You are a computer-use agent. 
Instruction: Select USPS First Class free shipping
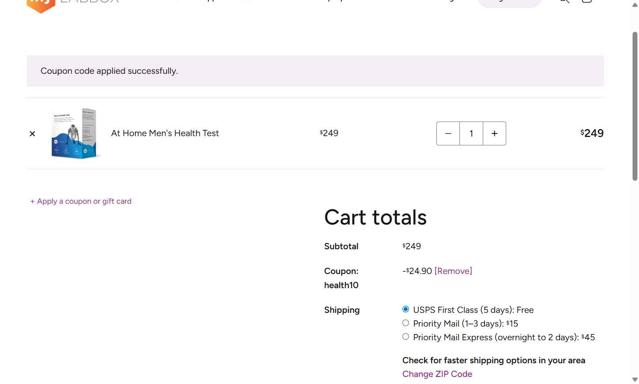[405, 309]
